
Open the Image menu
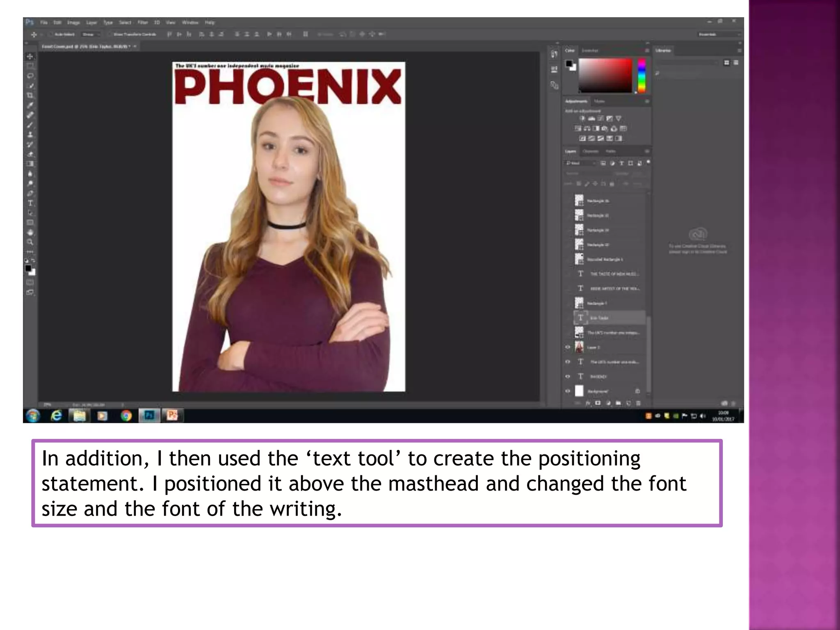pyautogui.click(x=73, y=23)
